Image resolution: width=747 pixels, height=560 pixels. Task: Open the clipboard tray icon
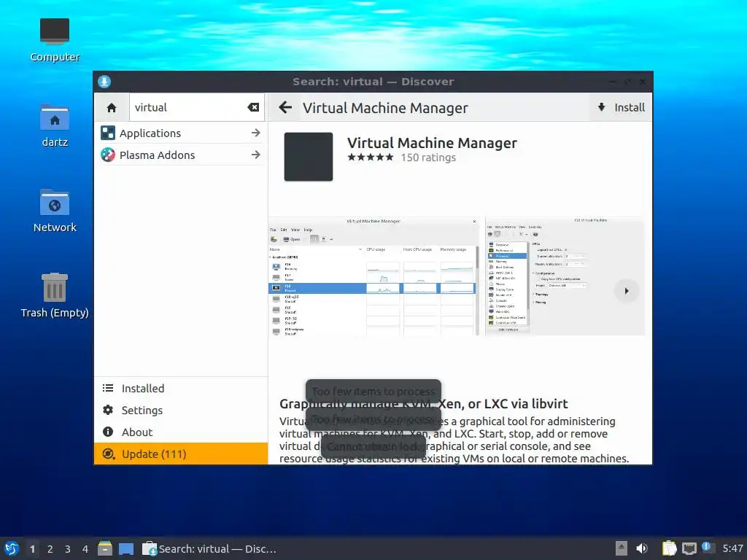(x=670, y=548)
